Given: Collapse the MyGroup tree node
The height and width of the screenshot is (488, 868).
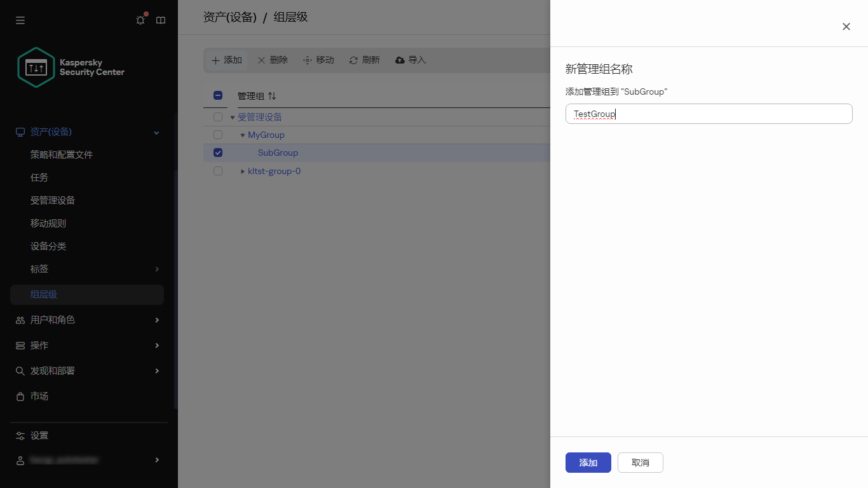Looking at the screenshot, I should [x=242, y=135].
